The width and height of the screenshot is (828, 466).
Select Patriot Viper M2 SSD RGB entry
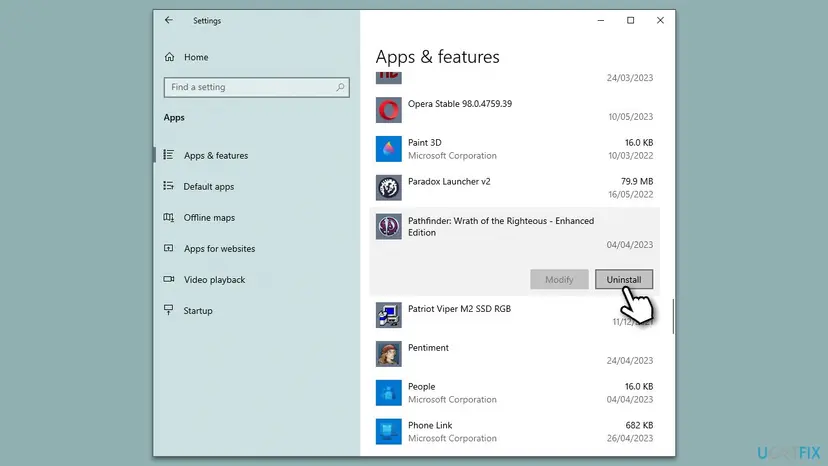tap(459, 309)
